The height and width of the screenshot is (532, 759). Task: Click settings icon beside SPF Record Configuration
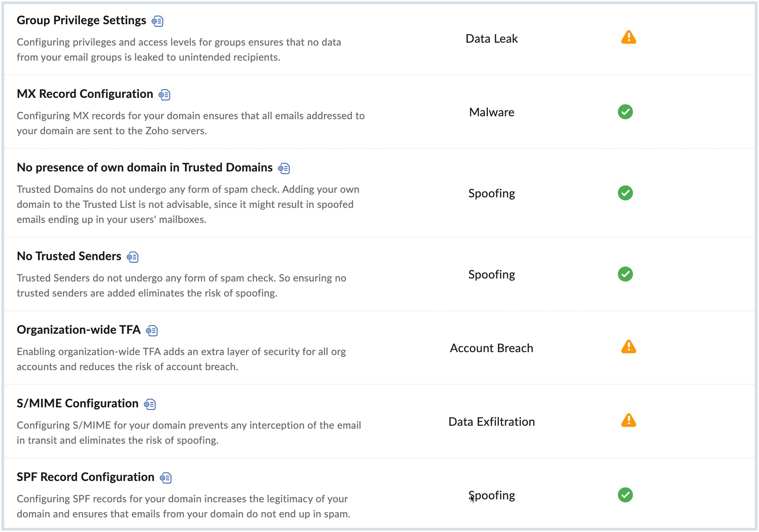pyautogui.click(x=166, y=478)
